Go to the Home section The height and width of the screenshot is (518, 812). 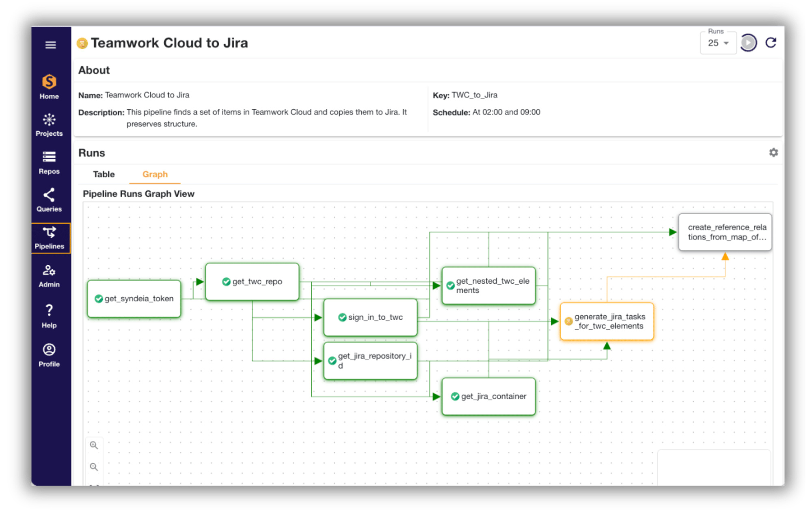pyautogui.click(x=49, y=86)
